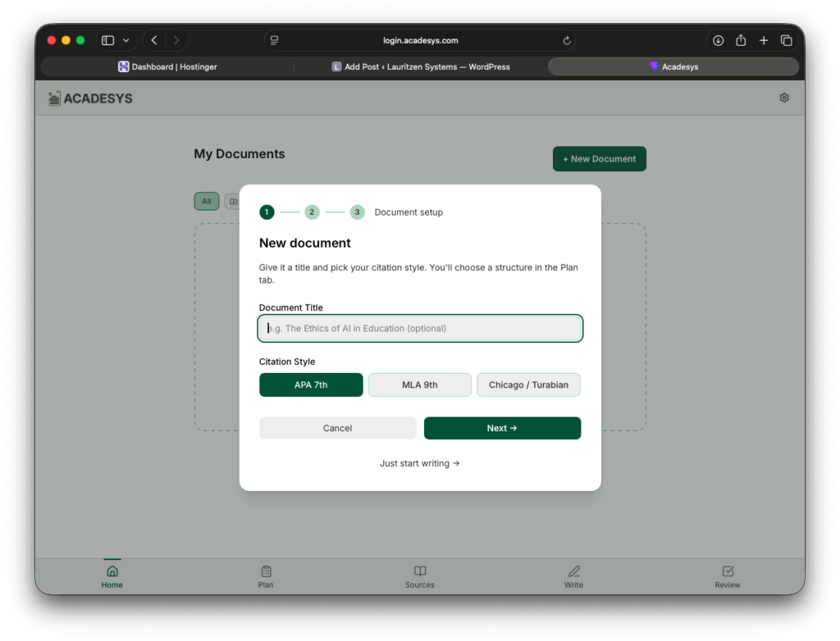
Task: Click the login.acadesys.com address field
Action: tap(420, 40)
